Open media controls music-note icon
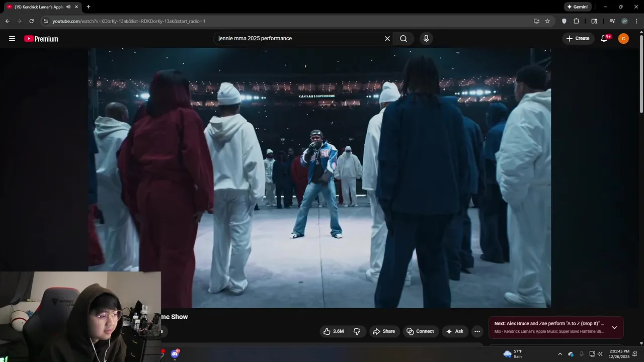Viewport: 644px width, 362px height. [612, 21]
